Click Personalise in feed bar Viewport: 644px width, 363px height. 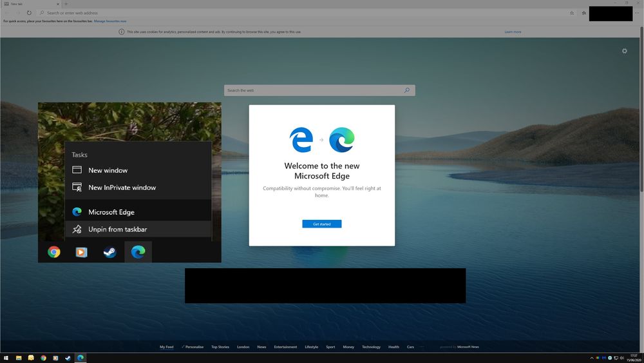pyautogui.click(x=194, y=347)
